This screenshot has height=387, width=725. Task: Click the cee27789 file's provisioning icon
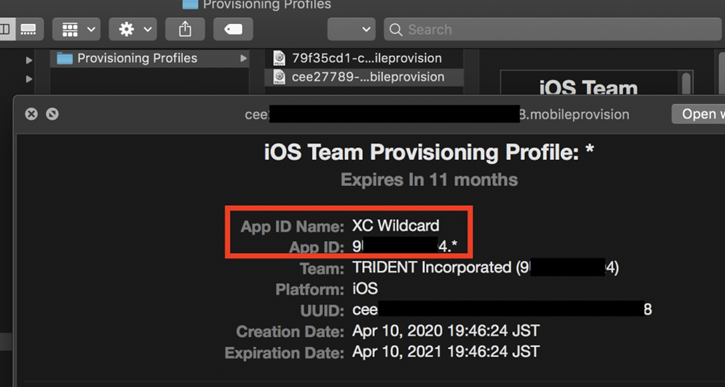tap(279, 77)
